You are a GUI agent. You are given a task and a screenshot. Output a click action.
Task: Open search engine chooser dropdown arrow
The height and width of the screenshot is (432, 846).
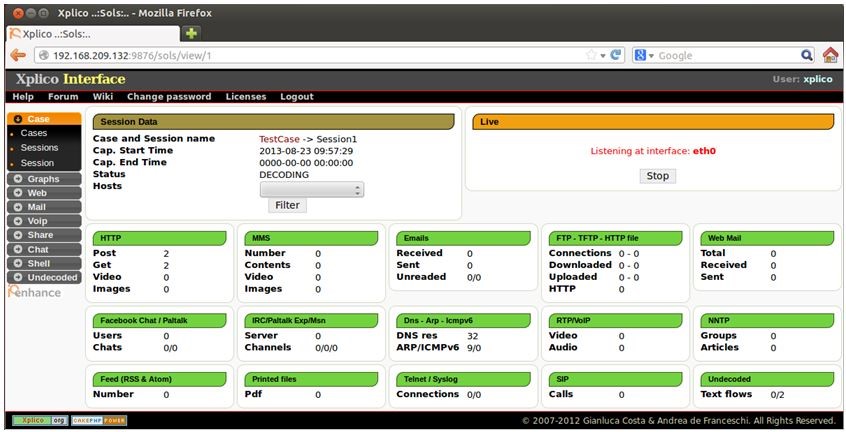pos(651,56)
